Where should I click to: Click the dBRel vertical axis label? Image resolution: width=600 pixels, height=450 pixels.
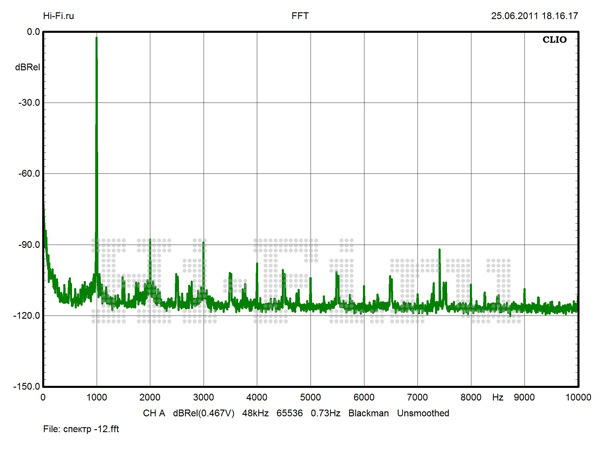point(26,67)
